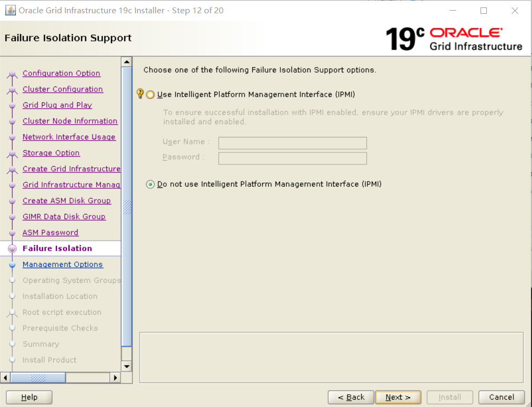Click the Summary step text
The width and height of the screenshot is (532, 407).
(x=41, y=344)
